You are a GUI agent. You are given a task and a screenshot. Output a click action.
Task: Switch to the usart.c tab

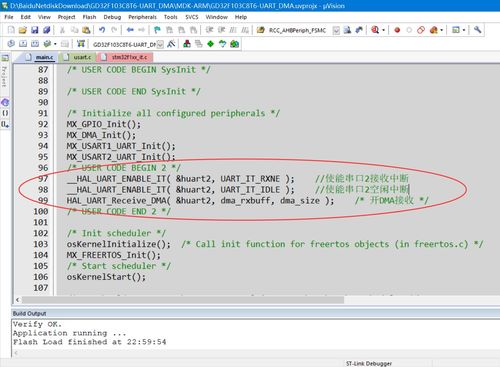pyautogui.click(x=78, y=57)
